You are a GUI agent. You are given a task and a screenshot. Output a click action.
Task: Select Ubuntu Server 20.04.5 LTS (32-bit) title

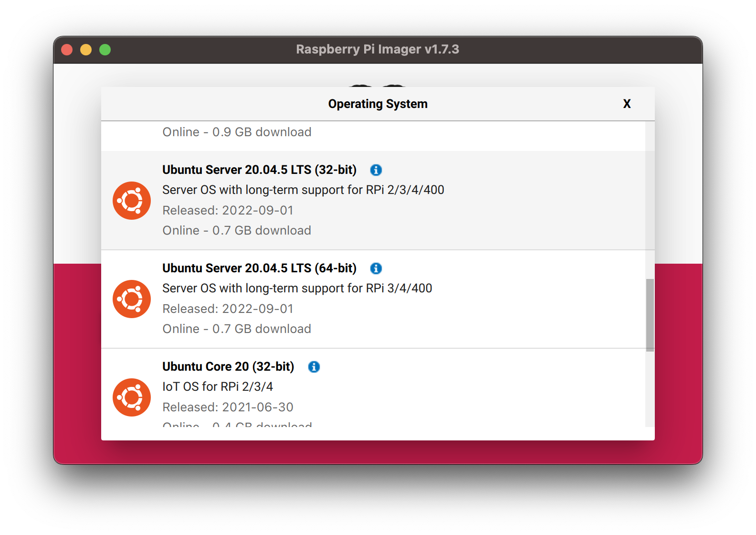(x=259, y=170)
